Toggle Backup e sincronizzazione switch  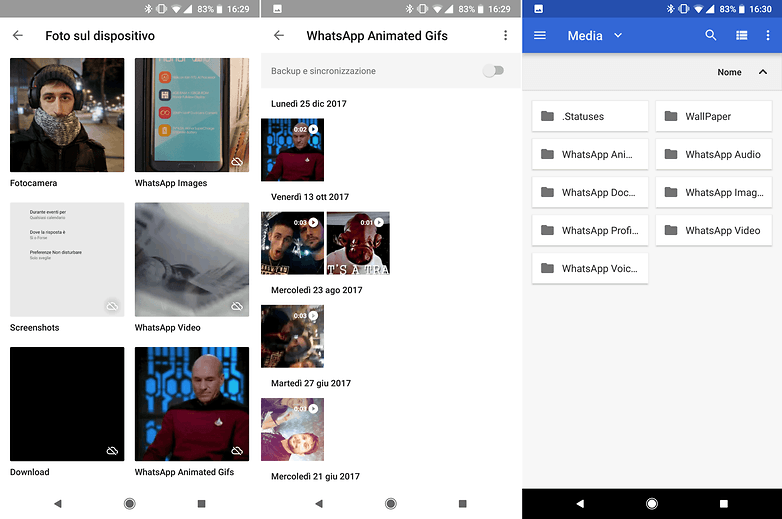coord(493,71)
